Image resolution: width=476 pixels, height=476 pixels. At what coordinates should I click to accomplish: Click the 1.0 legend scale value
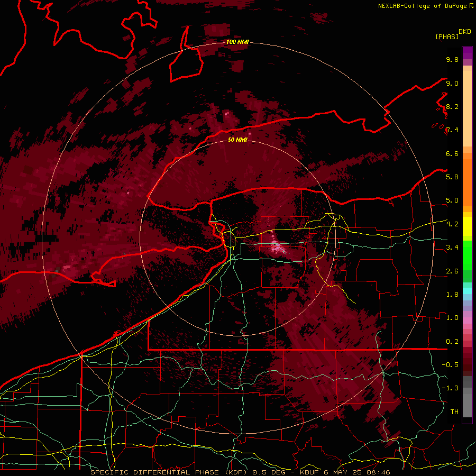tap(452, 318)
